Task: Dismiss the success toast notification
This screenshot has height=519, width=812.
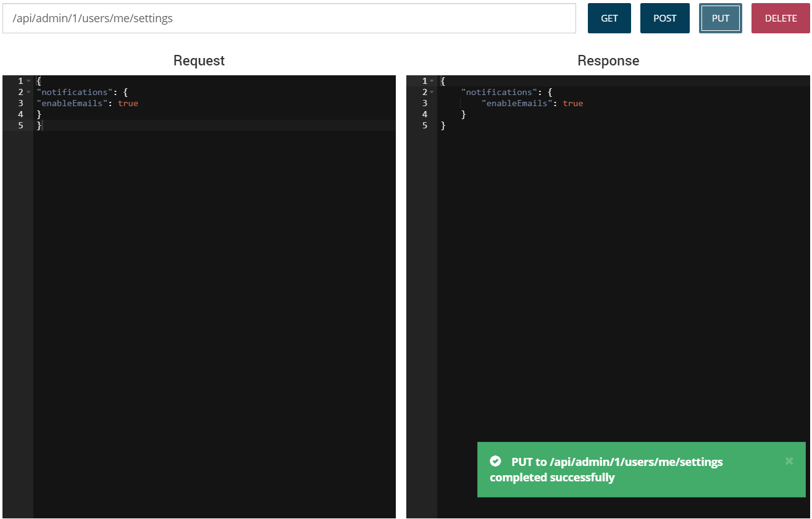Action: click(789, 460)
